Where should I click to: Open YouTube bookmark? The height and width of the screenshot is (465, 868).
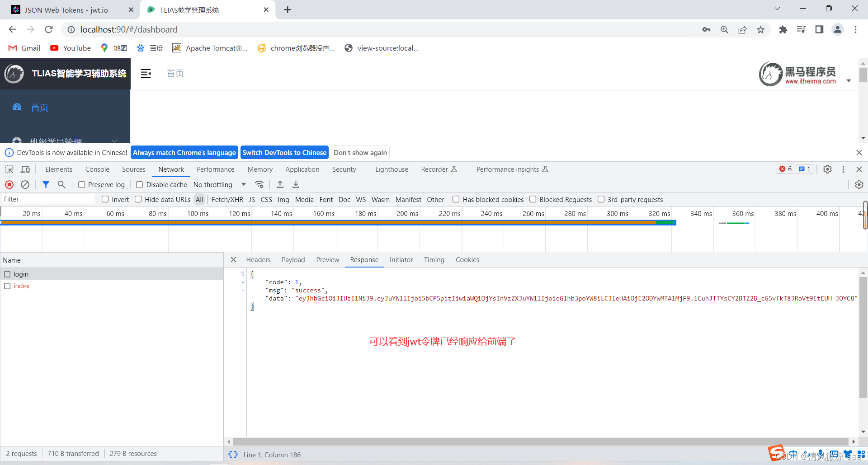(x=71, y=48)
